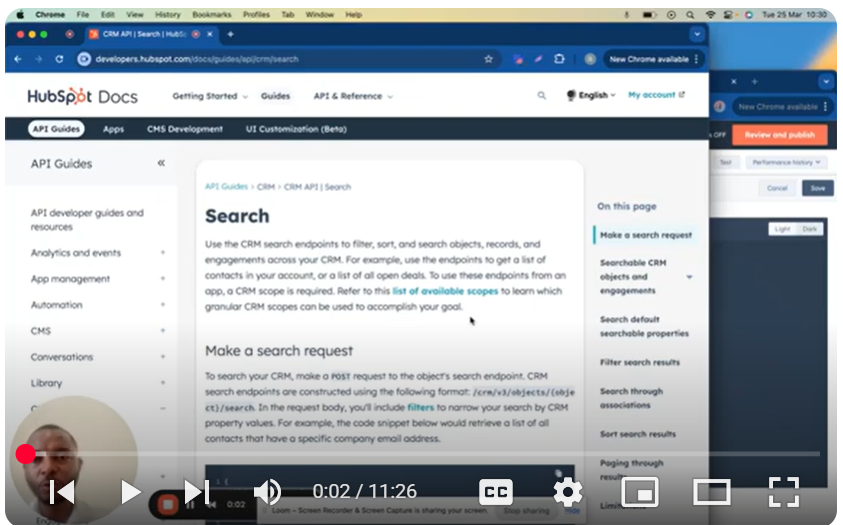
Task: Enter fullscreen video mode
Action: [x=783, y=492]
